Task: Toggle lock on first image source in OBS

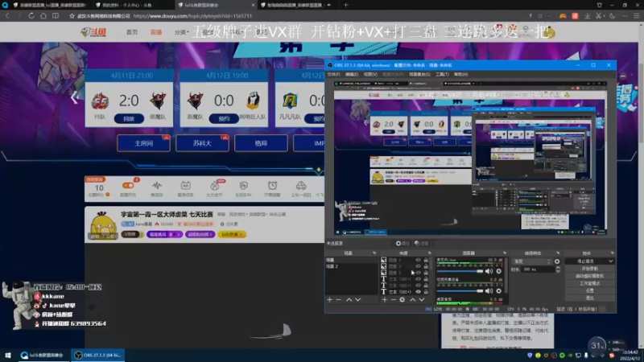Action: tap(426, 260)
